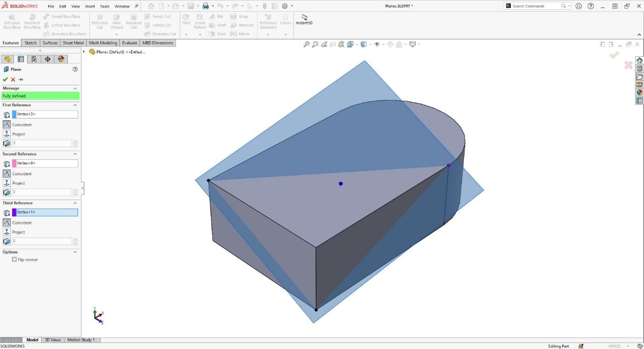Select the Extruded Boss/Base tool
644x349 pixels.
(11, 22)
